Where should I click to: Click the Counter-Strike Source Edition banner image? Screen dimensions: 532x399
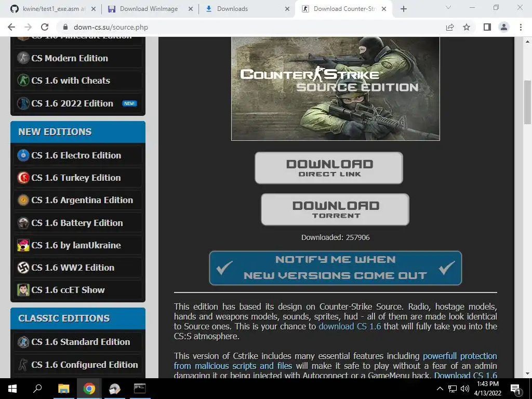coord(336,88)
